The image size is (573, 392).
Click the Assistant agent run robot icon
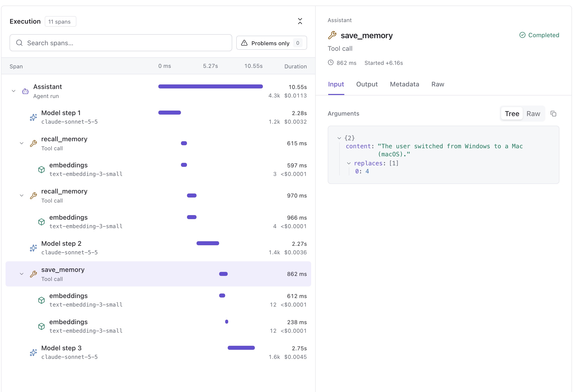pos(25,91)
